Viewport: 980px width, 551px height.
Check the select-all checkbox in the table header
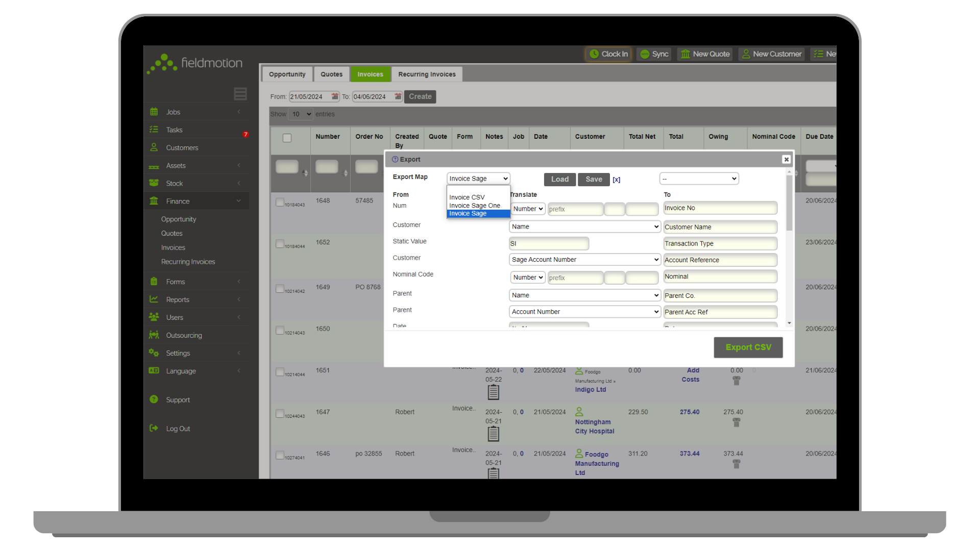pyautogui.click(x=287, y=138)
